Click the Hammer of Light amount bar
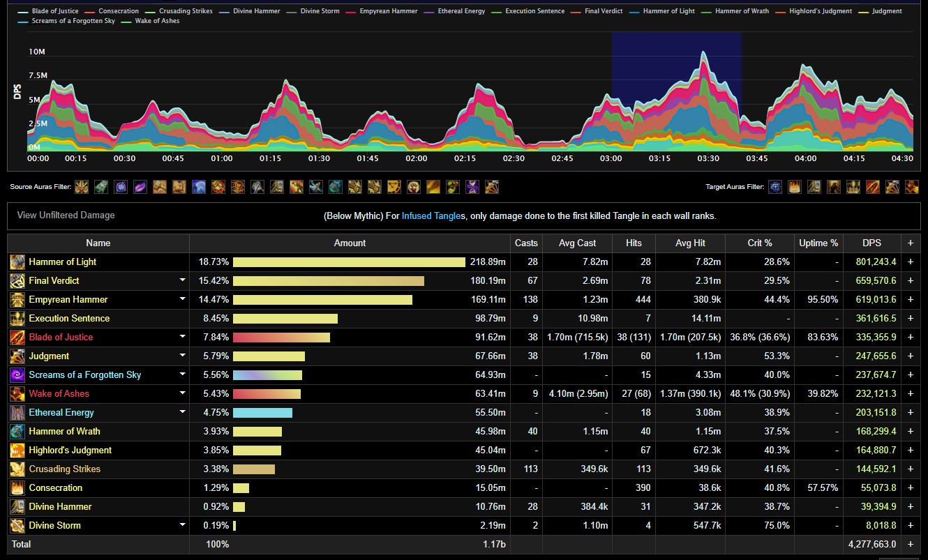 pos(349,262)
